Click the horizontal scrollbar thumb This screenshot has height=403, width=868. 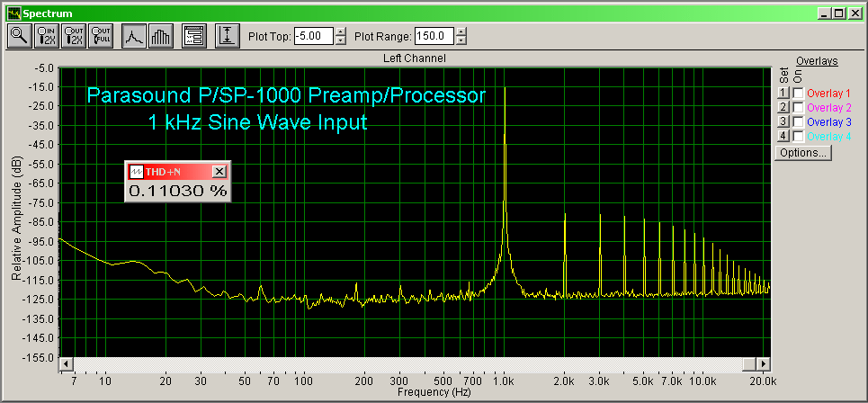pos(750,363)
